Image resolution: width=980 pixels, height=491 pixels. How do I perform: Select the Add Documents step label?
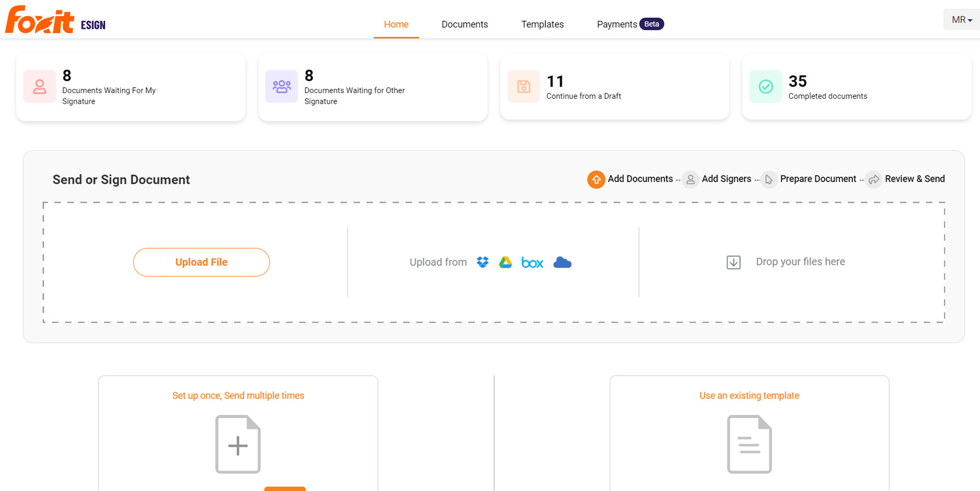coord(640,179)
